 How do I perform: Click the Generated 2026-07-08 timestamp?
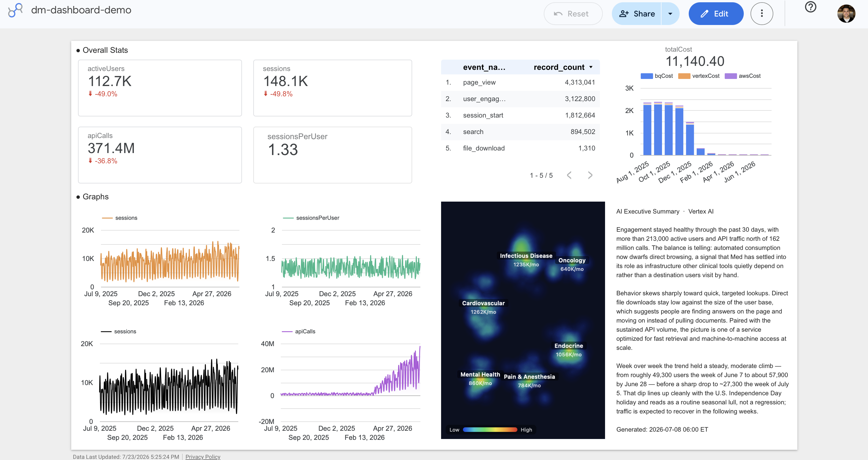(x=662, y=430)
